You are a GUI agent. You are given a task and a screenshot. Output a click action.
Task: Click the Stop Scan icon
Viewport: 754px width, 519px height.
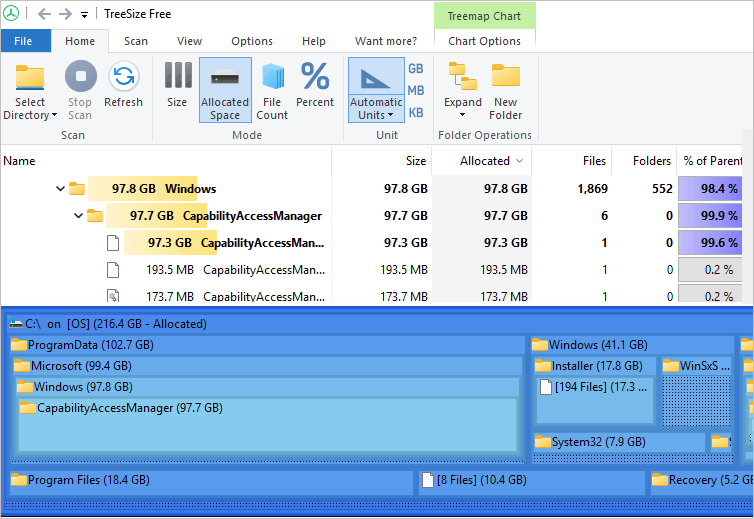pyautogui.click(x=80, y=76)
